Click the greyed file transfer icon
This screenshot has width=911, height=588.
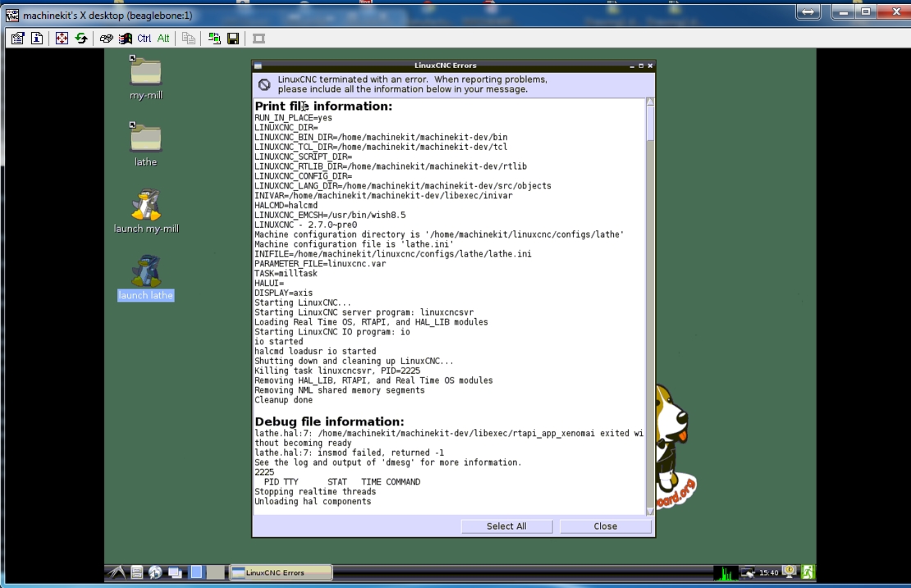188,39
